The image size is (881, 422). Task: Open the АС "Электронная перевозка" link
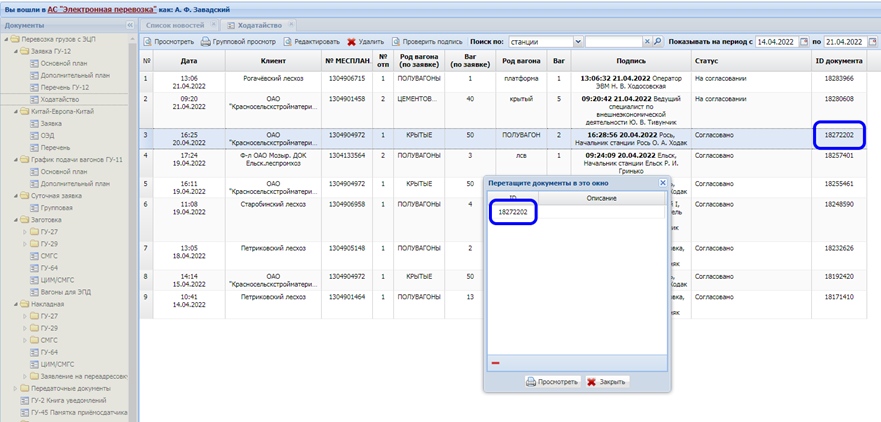tap(102, 10)
